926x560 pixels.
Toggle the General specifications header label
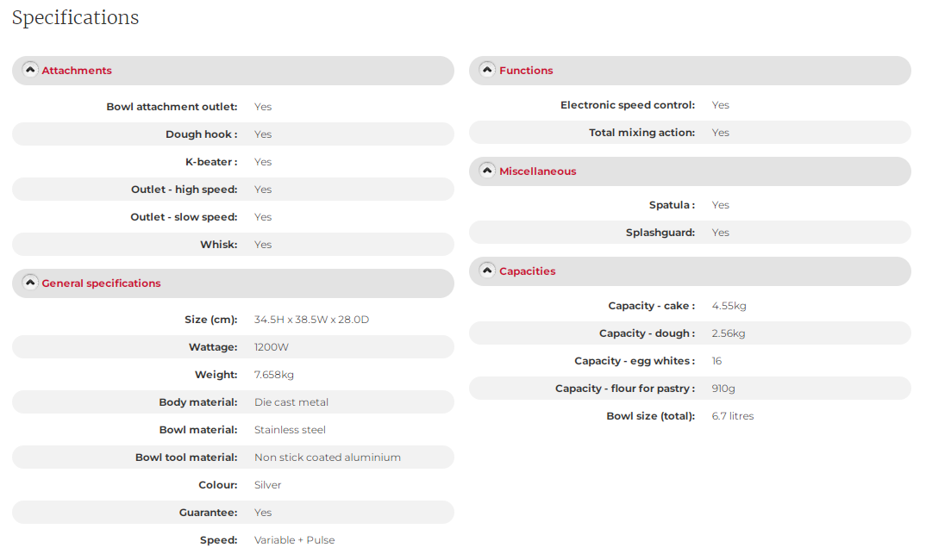coord(101,283)
